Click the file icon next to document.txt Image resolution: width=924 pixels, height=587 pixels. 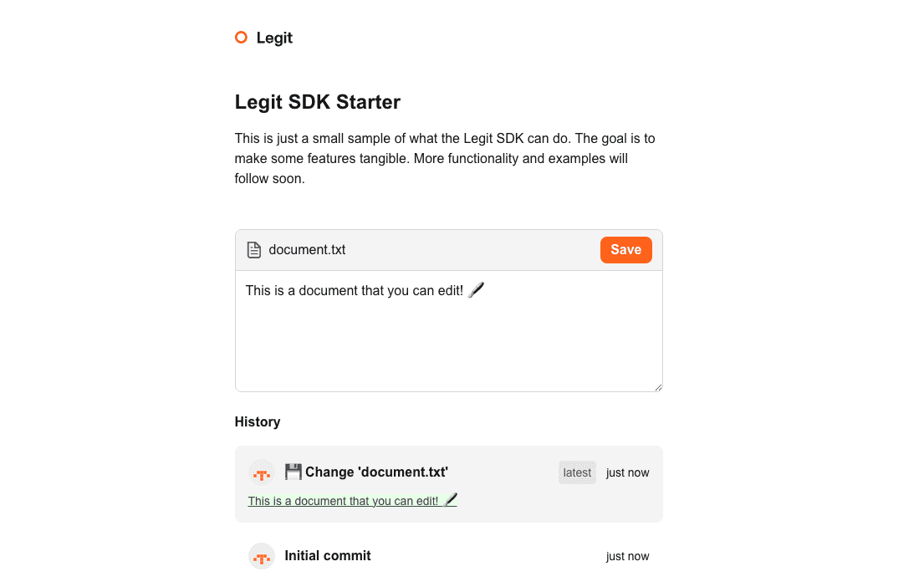click(x=254, y=249)
